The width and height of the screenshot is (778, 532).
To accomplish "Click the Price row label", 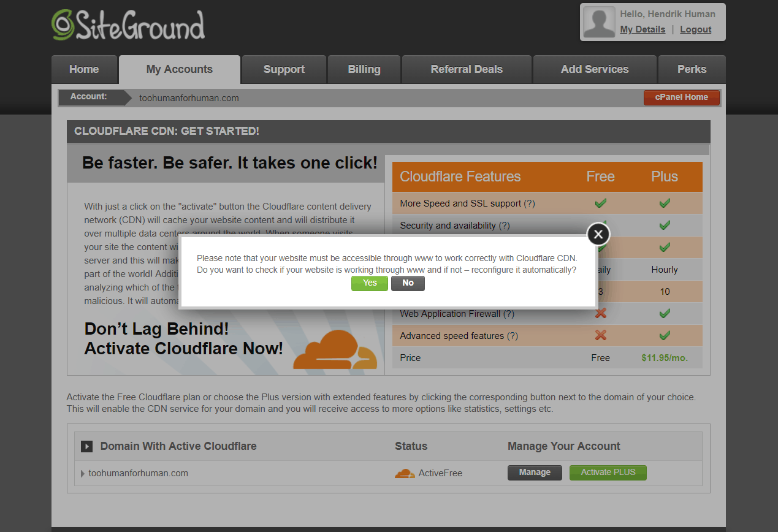I will [x=410, y=358].
